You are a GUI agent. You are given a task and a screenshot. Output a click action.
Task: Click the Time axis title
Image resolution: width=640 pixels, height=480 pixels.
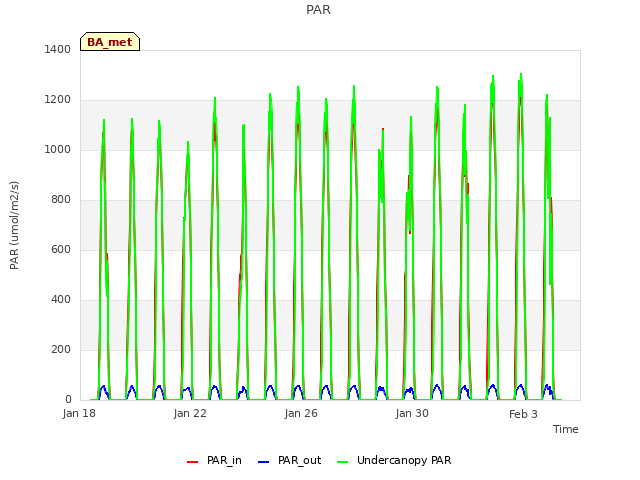point(566,429)
